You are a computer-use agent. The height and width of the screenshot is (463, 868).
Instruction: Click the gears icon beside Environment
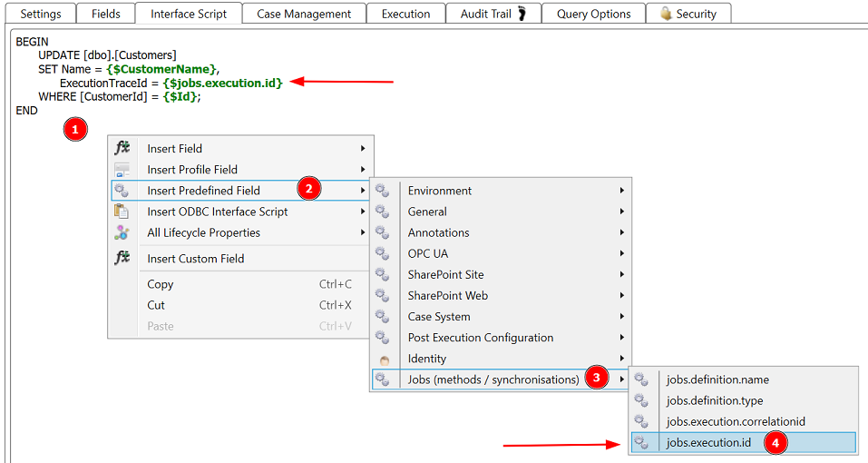pos(382,191)
